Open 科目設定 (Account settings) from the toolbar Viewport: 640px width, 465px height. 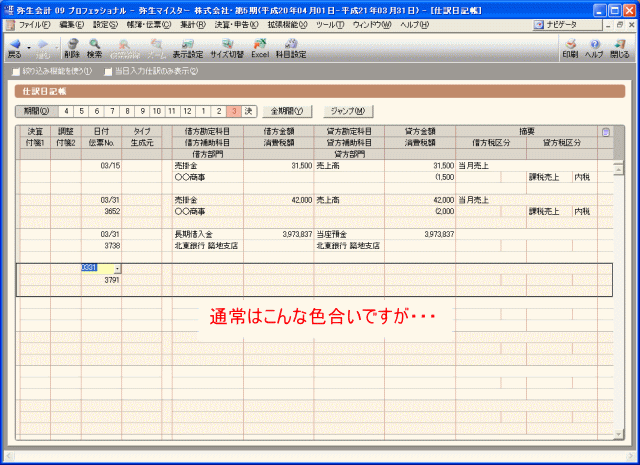pyautogui.click(x=291, y=48)
